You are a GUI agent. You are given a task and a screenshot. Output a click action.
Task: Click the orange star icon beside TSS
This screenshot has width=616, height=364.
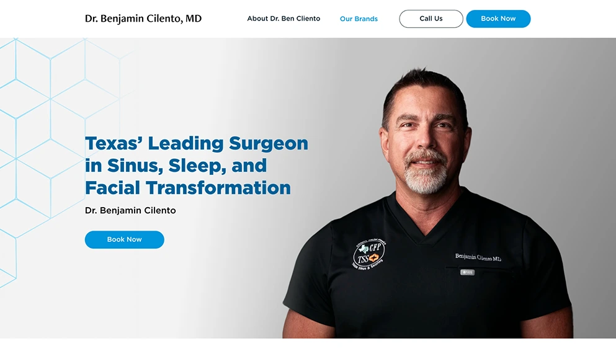click(373, 257)
